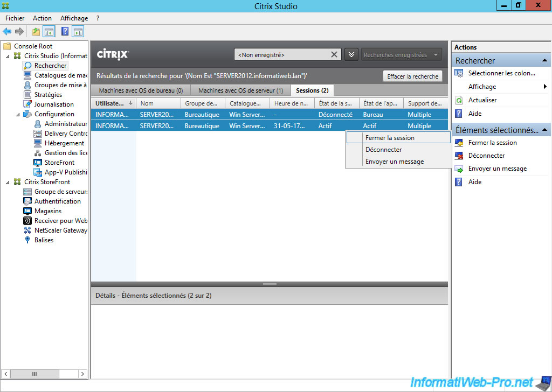The height and width of the screenshot is (392, 552).
Task: Open Groupes de mise à disposition icon
Action: 27,85
